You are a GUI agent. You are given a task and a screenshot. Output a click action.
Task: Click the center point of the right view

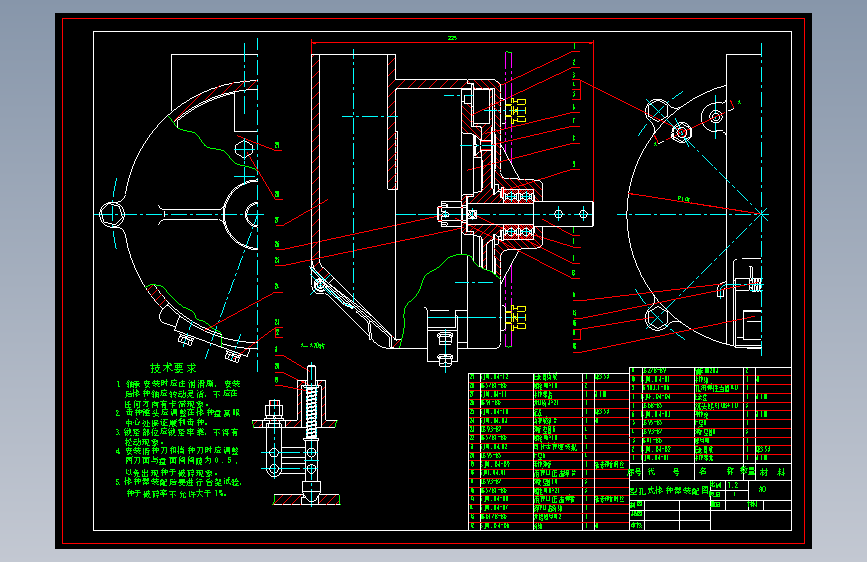coord(762,214)
